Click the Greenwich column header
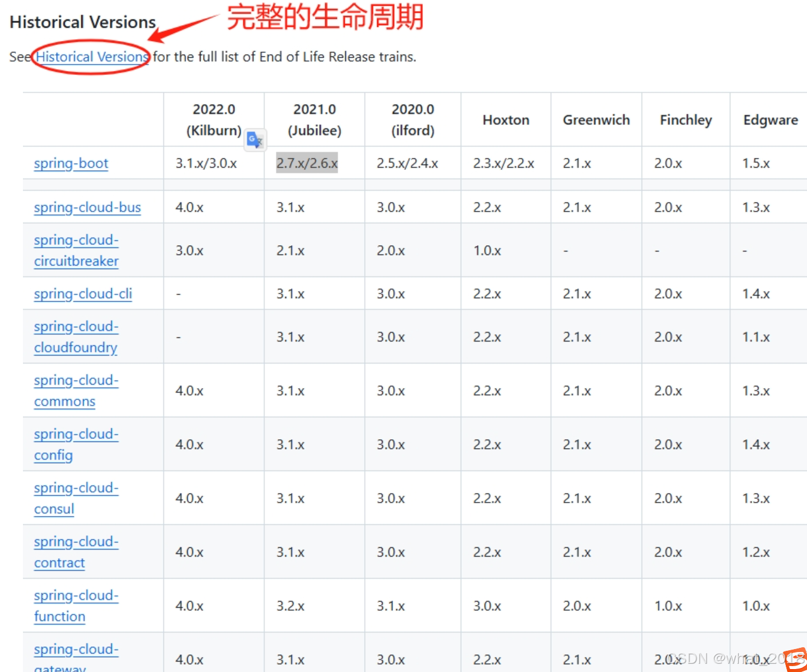 (596, 120)
